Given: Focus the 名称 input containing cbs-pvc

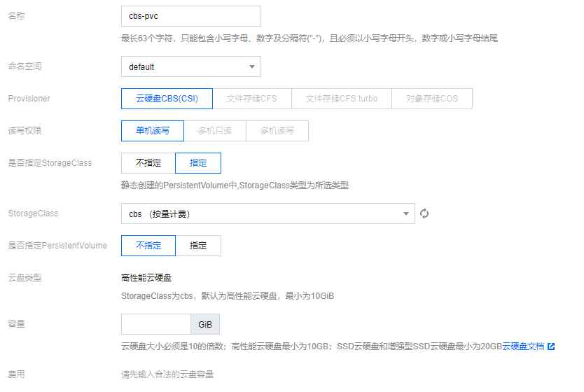Looking at the screenshot, I should click(x=191, y=16).
